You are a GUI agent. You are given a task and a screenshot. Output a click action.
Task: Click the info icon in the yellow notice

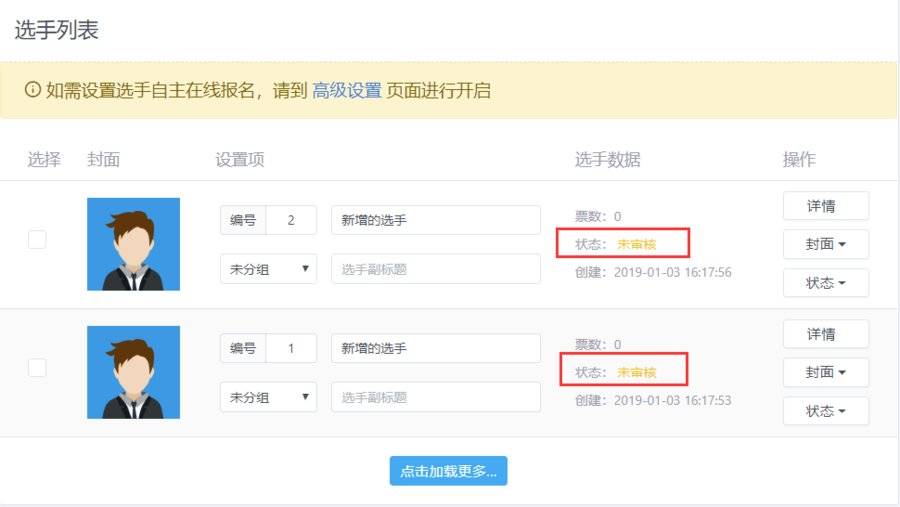[33, 90]
